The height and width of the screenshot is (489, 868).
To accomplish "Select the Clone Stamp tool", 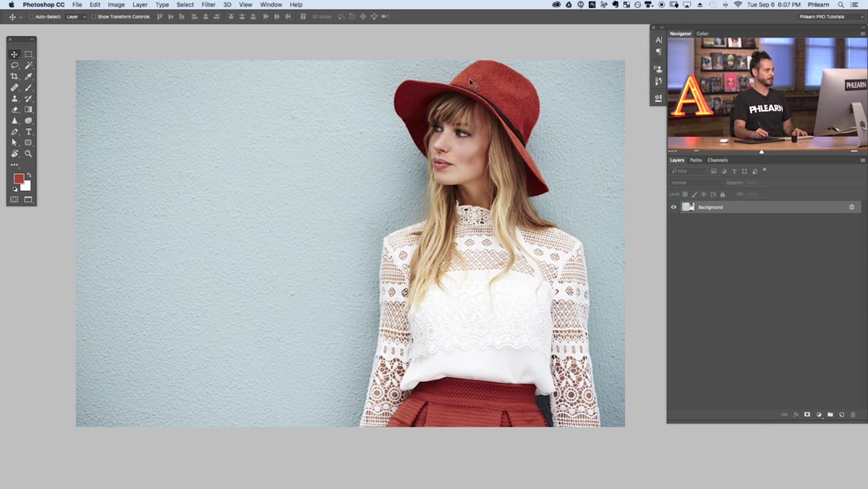I will click(14, 98).
